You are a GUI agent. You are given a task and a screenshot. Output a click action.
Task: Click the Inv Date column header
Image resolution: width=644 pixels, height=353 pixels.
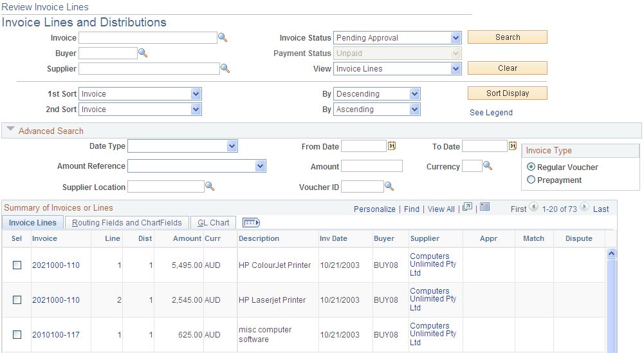pos(333,238)
